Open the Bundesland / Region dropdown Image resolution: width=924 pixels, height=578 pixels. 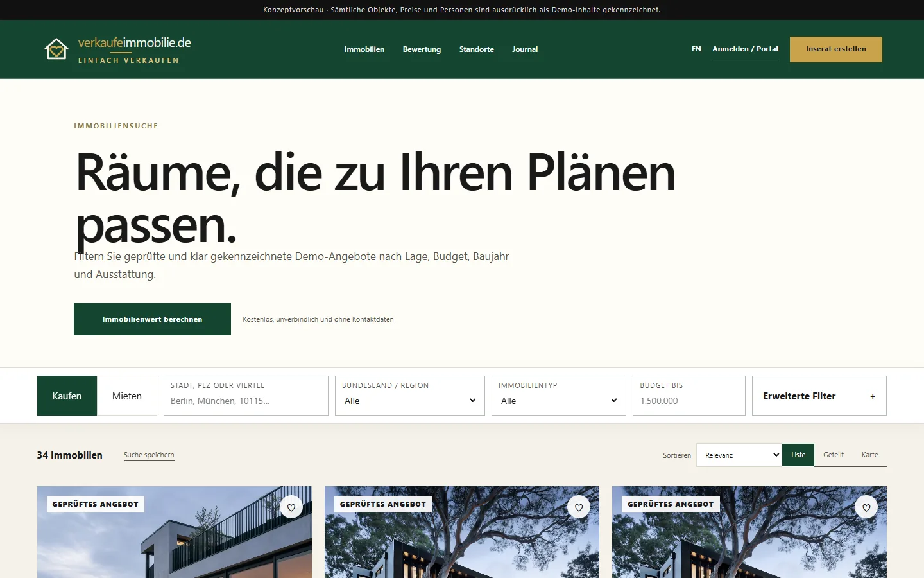(410, 396)
